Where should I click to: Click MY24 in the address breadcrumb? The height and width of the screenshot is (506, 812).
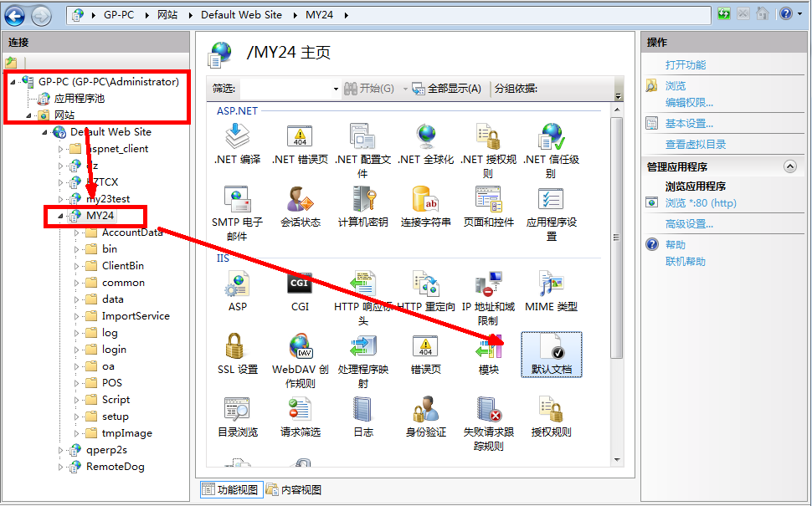point(319,15)
